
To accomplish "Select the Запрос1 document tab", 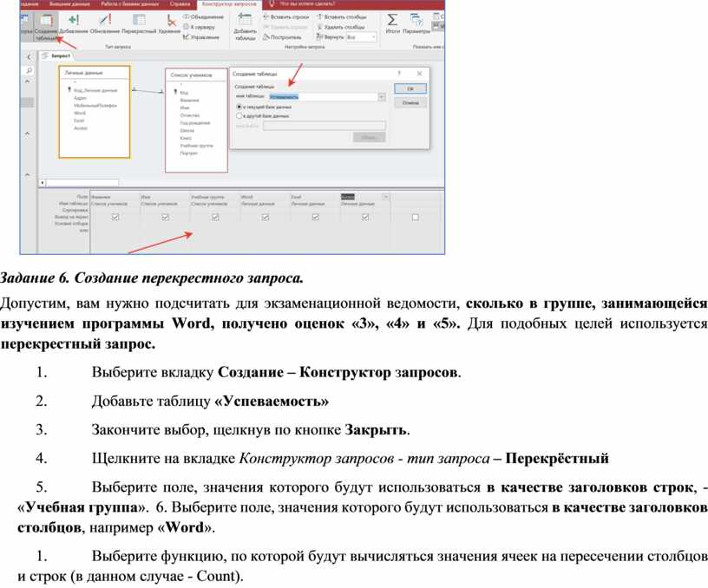I will click(x=57, y=56).
